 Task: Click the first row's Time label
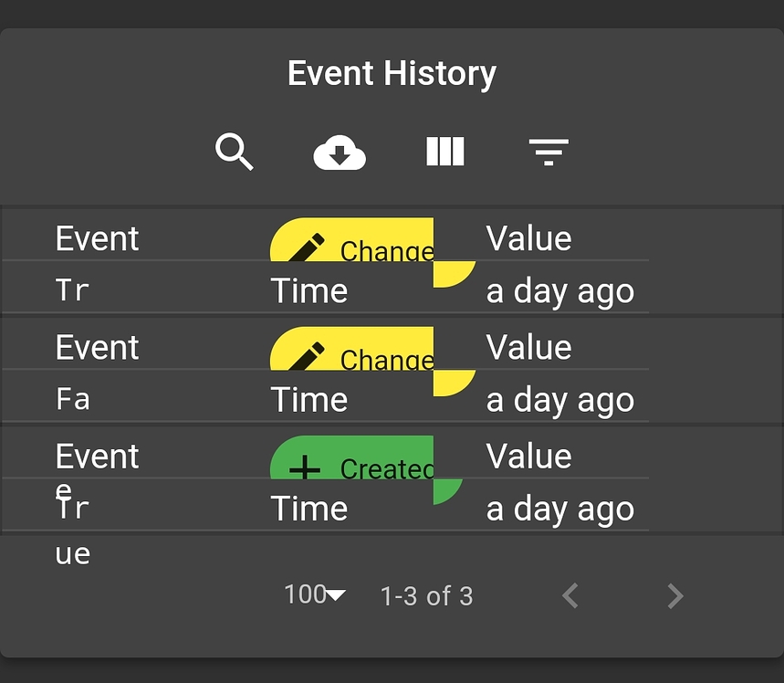click(x=308, y=292)
